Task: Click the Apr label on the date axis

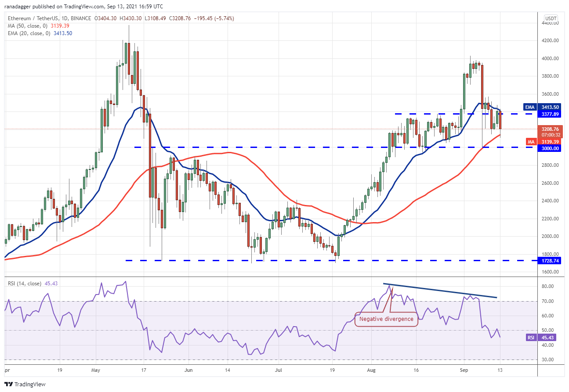Action: click(7, 370)
